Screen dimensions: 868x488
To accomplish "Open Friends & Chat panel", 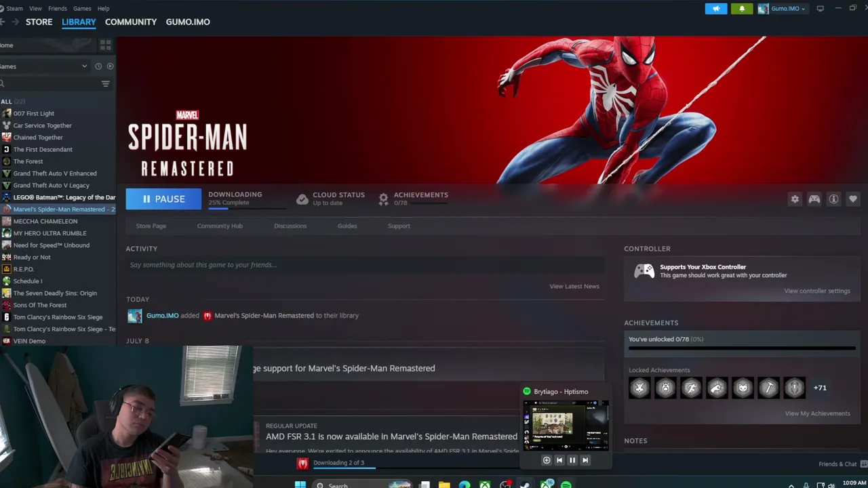I will coord(842,464).
